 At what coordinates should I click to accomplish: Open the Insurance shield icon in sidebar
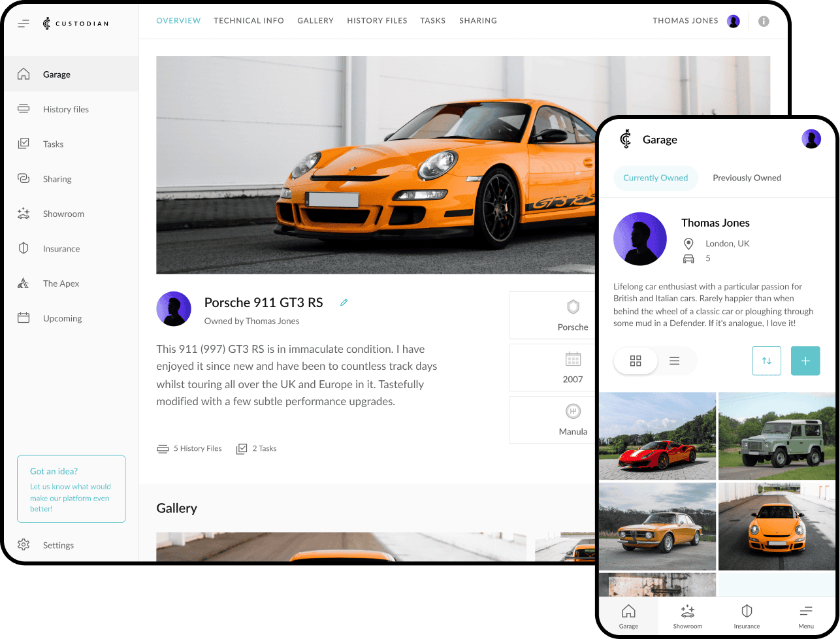[x=24, y=248]
